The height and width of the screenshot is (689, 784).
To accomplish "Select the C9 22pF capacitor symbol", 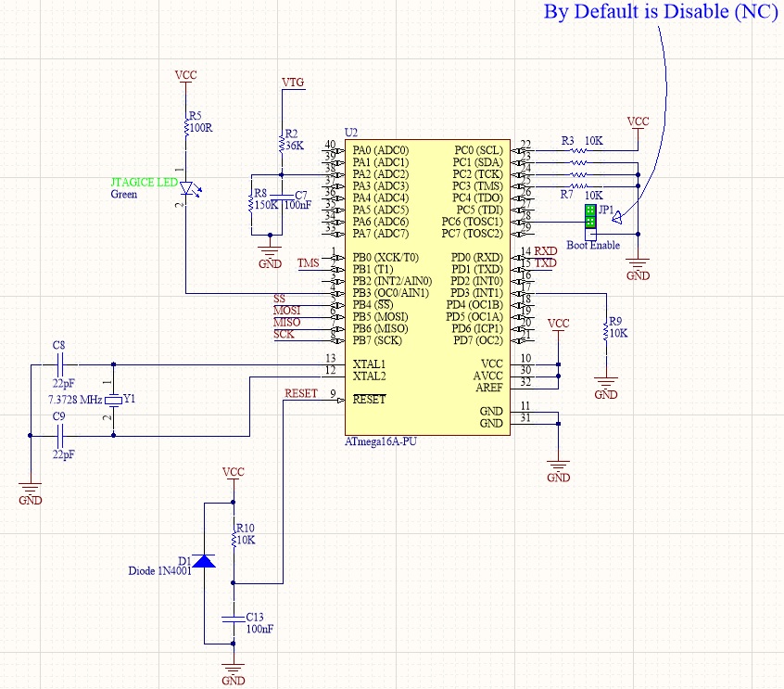I will (x=59, y=436).
